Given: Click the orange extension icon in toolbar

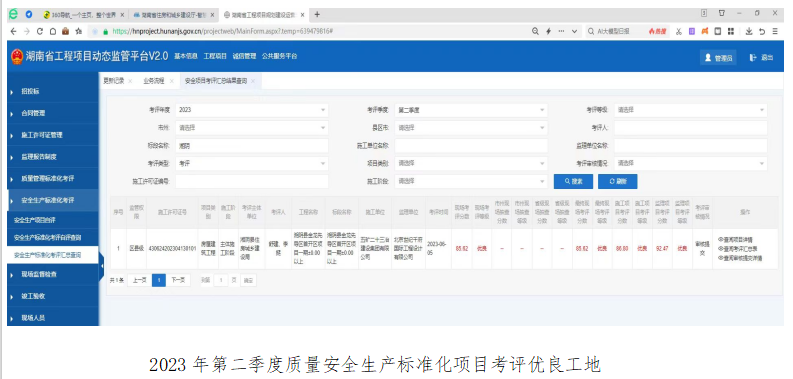Looking at the screenshot, I should (704, 31).
